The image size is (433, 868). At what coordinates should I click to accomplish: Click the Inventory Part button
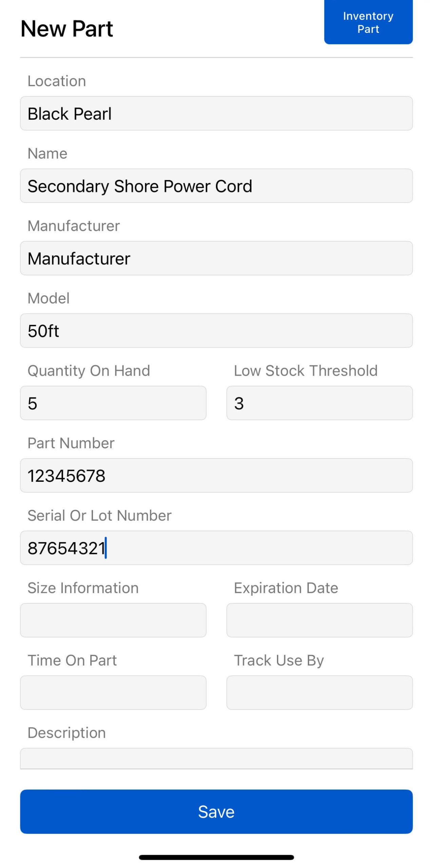coord(368,22)
